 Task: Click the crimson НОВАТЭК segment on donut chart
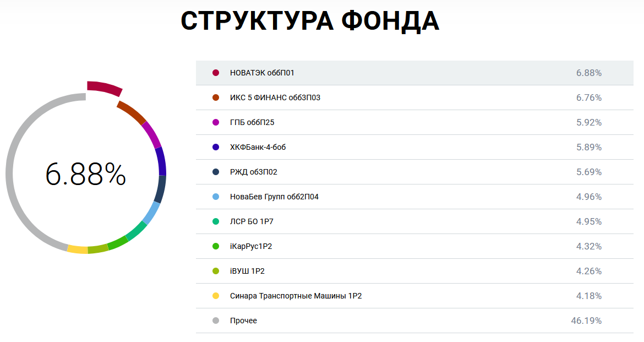point(105,88)
